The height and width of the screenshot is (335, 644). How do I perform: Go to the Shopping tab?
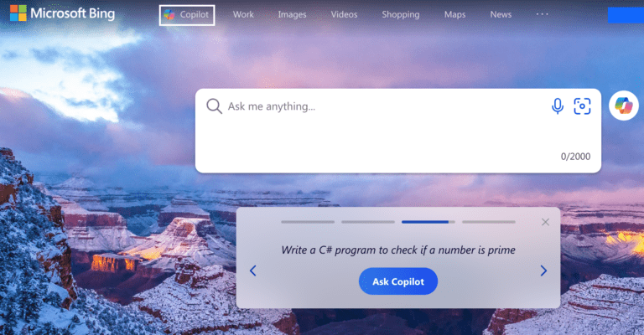[x=401, y=14]
